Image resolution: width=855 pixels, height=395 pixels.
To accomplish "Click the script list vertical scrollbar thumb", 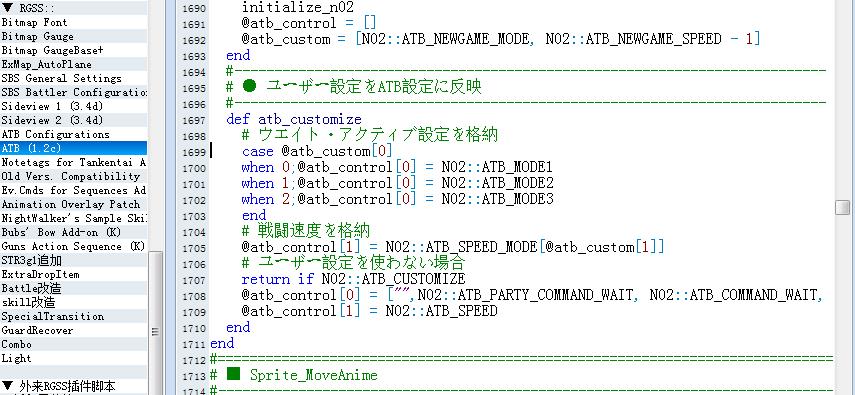I will coord(155,331).
